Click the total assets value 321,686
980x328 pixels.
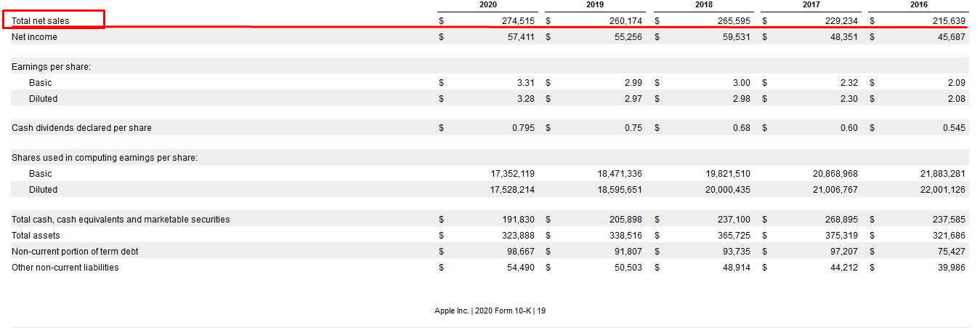(x=949, y=236)
